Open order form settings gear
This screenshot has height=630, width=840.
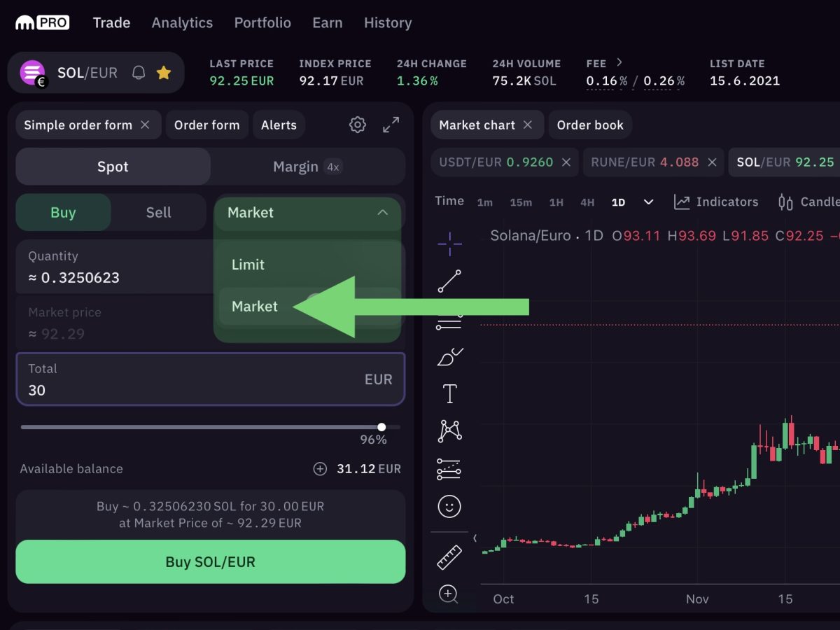click(358, 125)
